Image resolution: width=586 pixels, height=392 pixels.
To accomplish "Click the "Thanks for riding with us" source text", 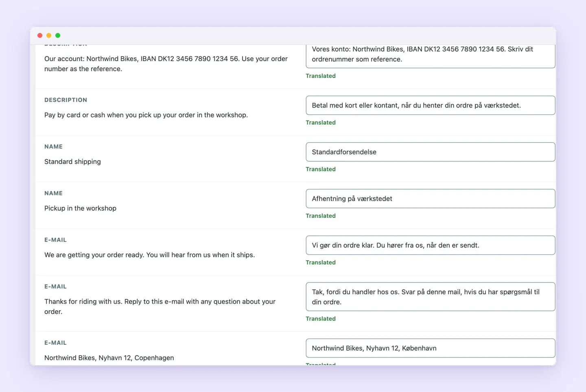I will coord(160,307).
